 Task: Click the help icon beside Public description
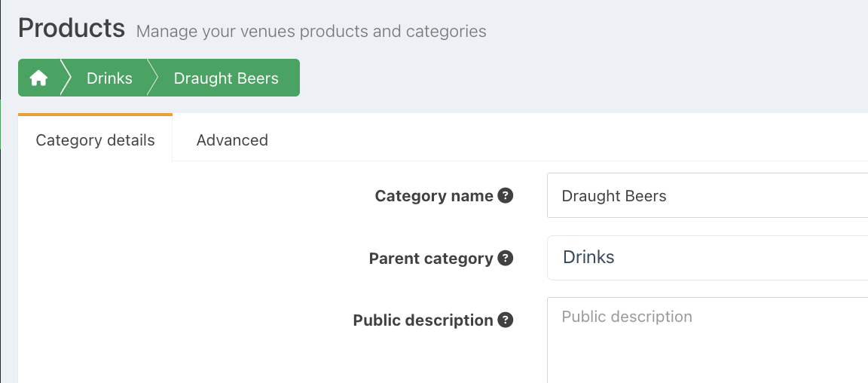[x=506, y=320]
